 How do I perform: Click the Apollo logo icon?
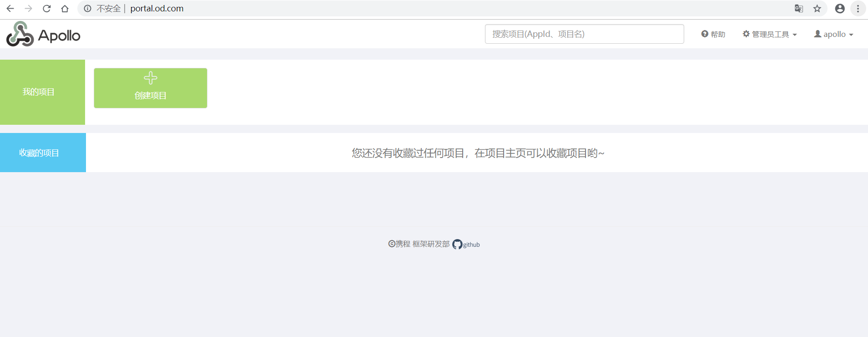20,34
